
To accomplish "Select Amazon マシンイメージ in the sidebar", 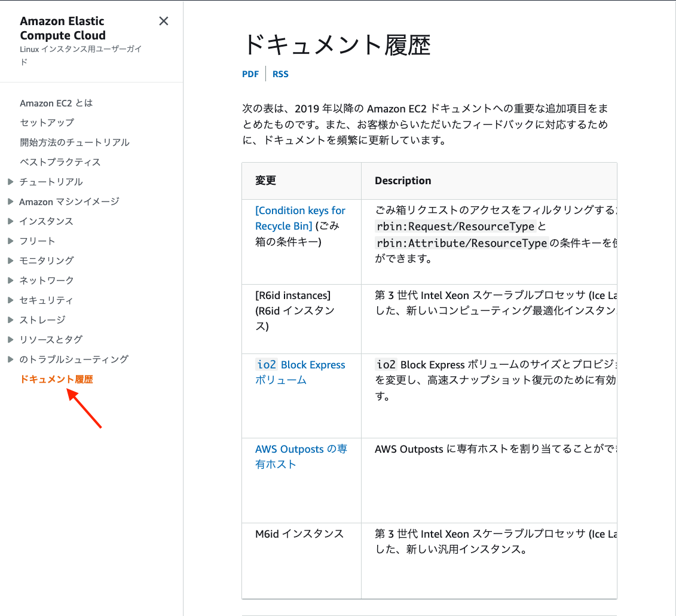I will 69,202.
